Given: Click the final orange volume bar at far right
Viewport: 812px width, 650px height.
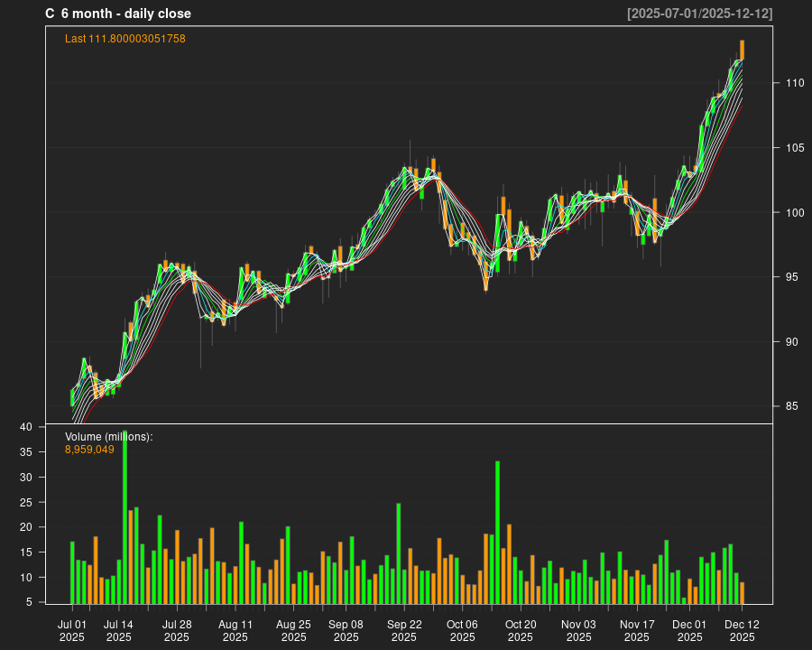Looking at the screenshot, I should pyautogui.click(x=742, y=592).
